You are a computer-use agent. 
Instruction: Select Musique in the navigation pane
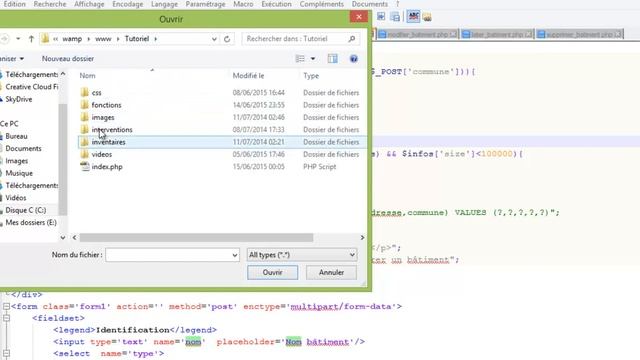(x=19, y=173)
